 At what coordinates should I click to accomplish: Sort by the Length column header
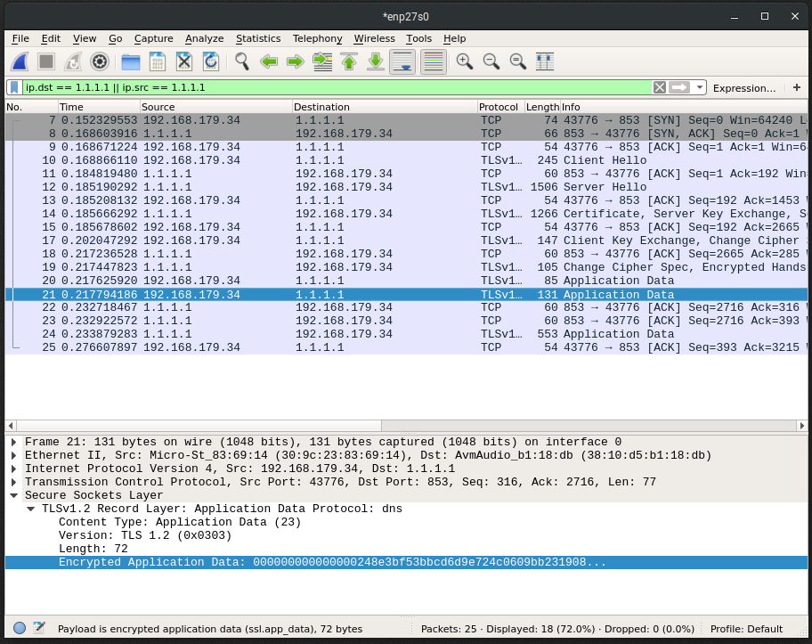coord(542,107)
